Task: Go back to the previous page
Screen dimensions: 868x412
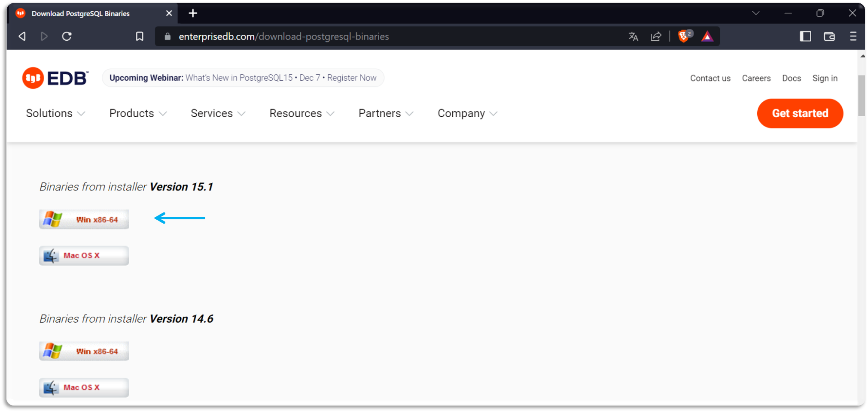Action: 22,36
